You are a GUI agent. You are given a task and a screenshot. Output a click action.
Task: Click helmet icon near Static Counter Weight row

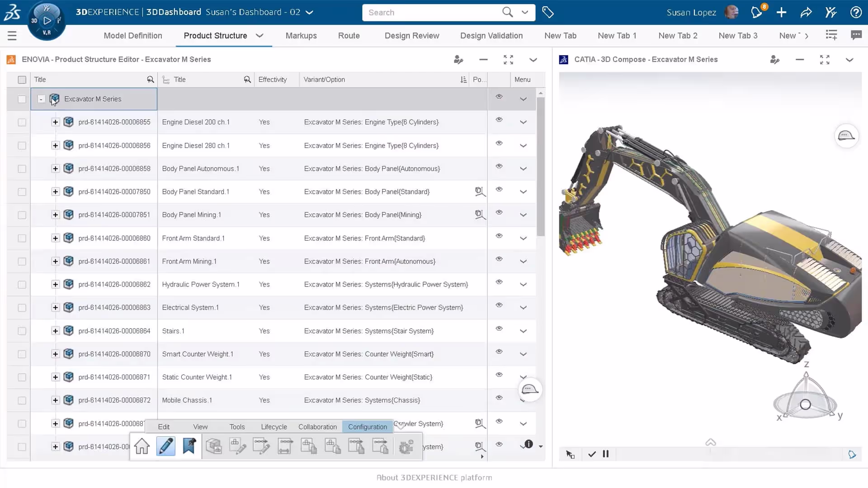pos(530,389)
